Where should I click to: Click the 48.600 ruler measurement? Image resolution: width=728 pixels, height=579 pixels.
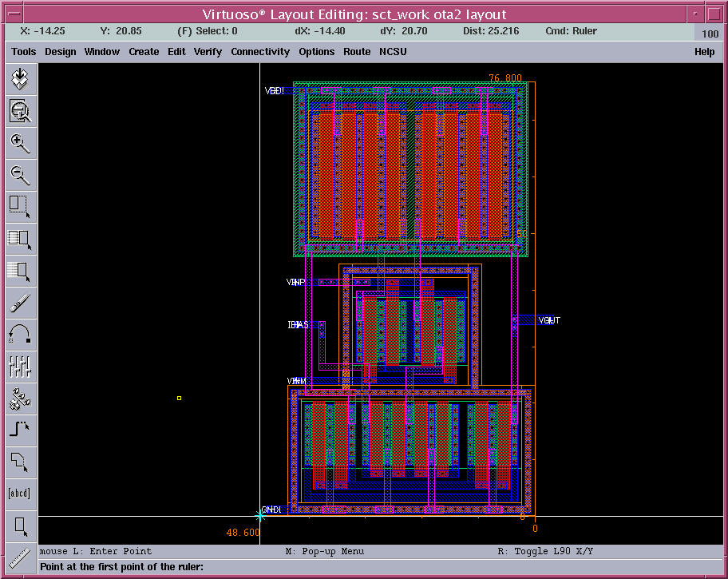243,533
